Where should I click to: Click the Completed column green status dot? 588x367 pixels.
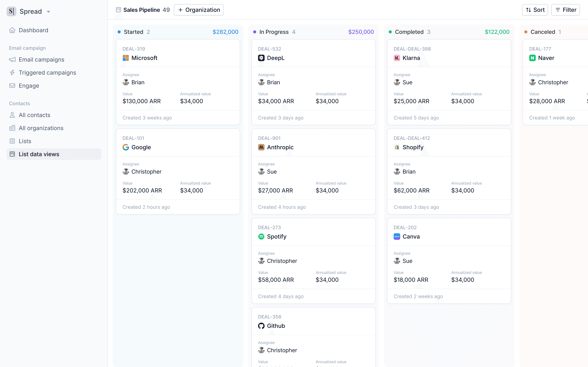(390, 32)
